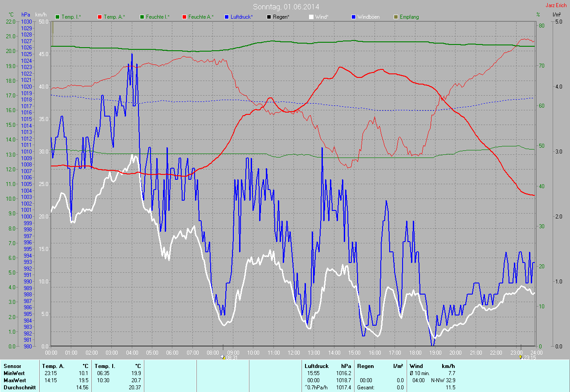
Task: Click the pressure trend '^0.7hPa/h'
Action: 317,388
